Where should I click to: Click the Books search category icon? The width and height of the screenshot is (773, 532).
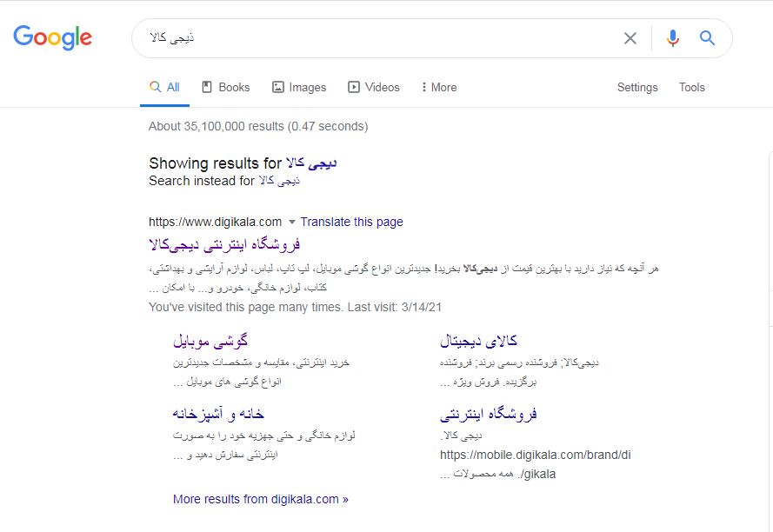click(x=207, y=87)
